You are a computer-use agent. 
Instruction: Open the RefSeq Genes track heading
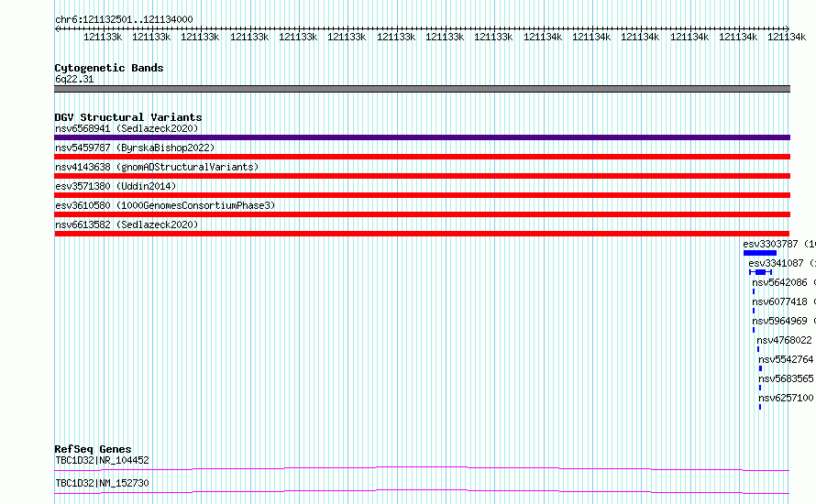click(x=94, y=449)
